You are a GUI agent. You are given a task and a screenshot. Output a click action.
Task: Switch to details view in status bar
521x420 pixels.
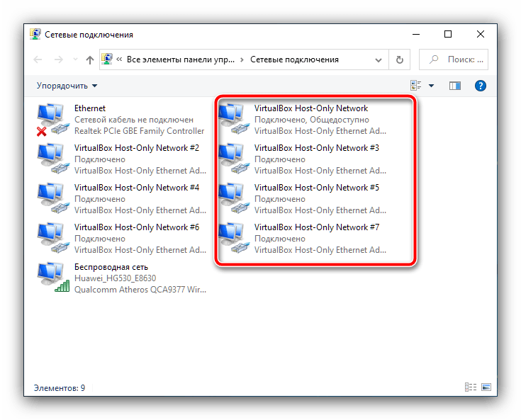pyautogui.click(x=471, y=387)
